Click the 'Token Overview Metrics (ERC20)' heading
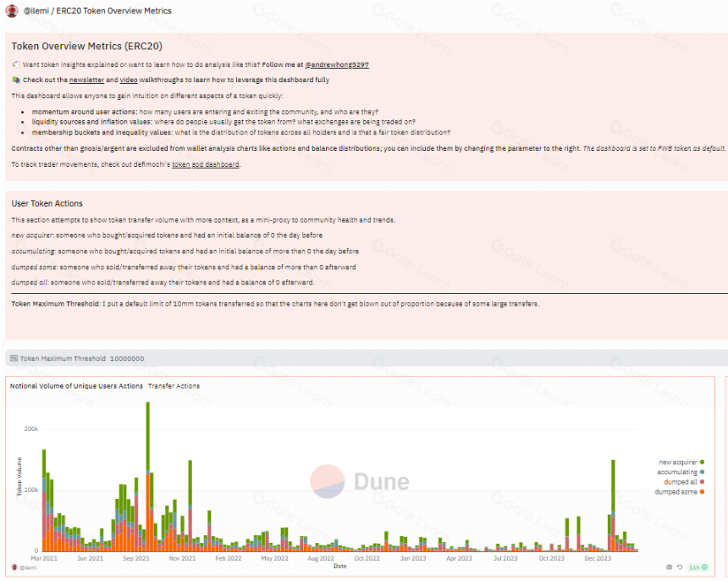This screenshot has height=581, width=728. coord(87,46)
